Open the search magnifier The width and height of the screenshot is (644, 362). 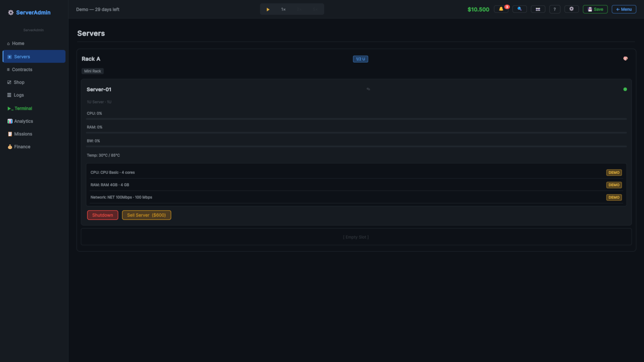pos(520,9)
